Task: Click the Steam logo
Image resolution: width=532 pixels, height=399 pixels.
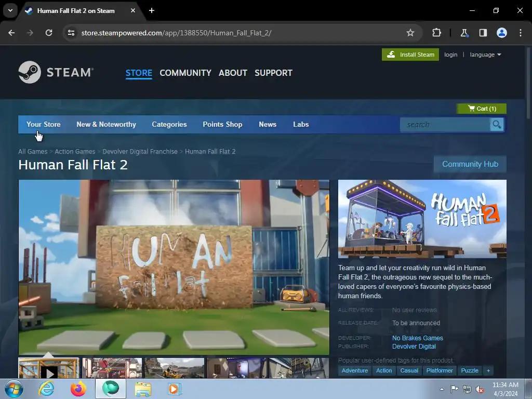Action: (x=56, y=72)
